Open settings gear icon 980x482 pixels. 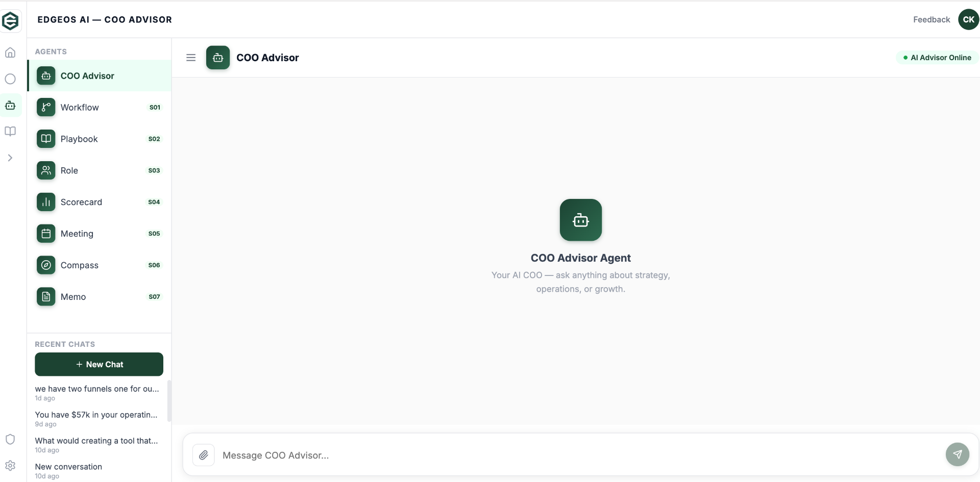coord(10,466)
